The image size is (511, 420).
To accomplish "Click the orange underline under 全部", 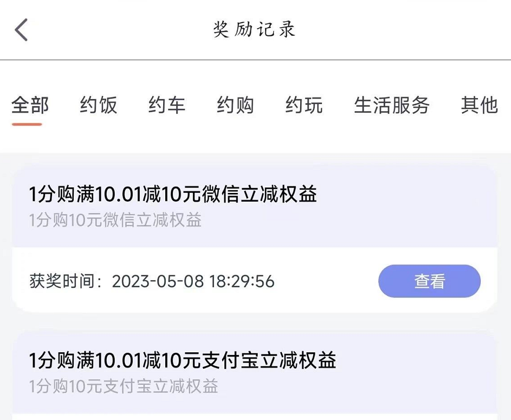I will coord(27,124).
